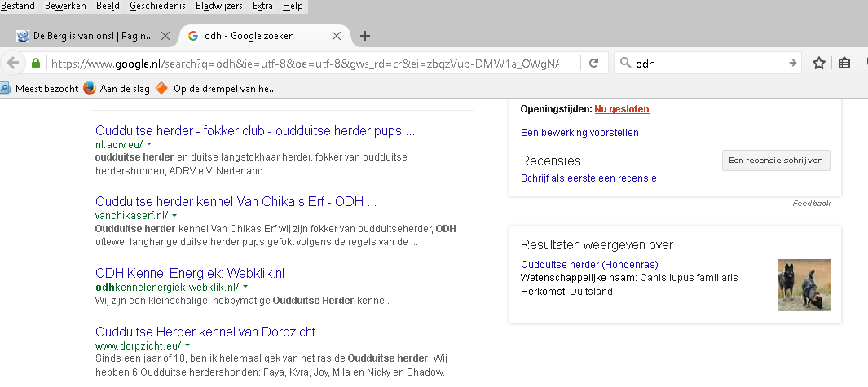868x387 pixels.
Task: Click 'Recensies' heading text
Action: (551, 161)
